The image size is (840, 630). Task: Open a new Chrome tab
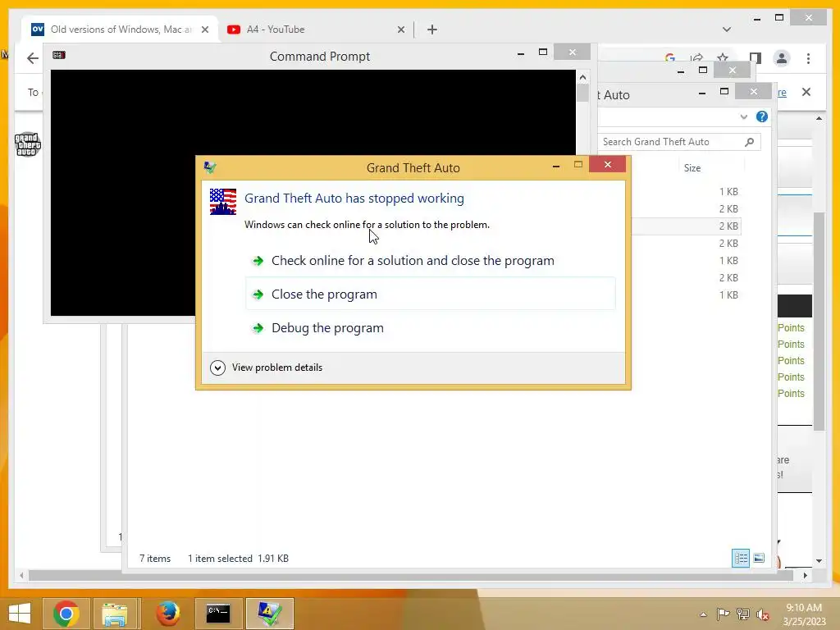click(x=432, y=30)
